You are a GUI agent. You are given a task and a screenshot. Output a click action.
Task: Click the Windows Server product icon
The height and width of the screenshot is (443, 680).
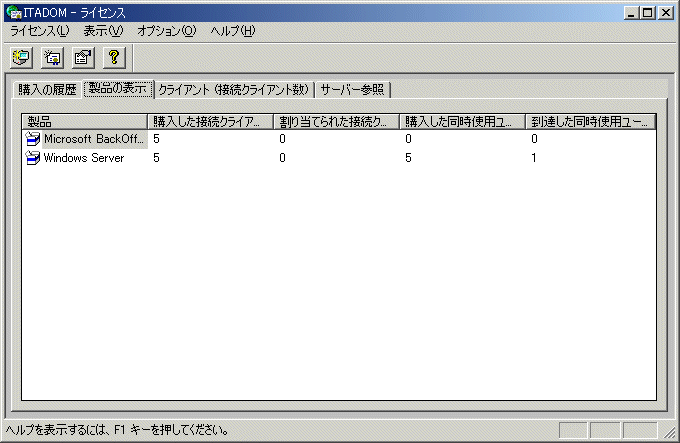click(x=33, y=158)
